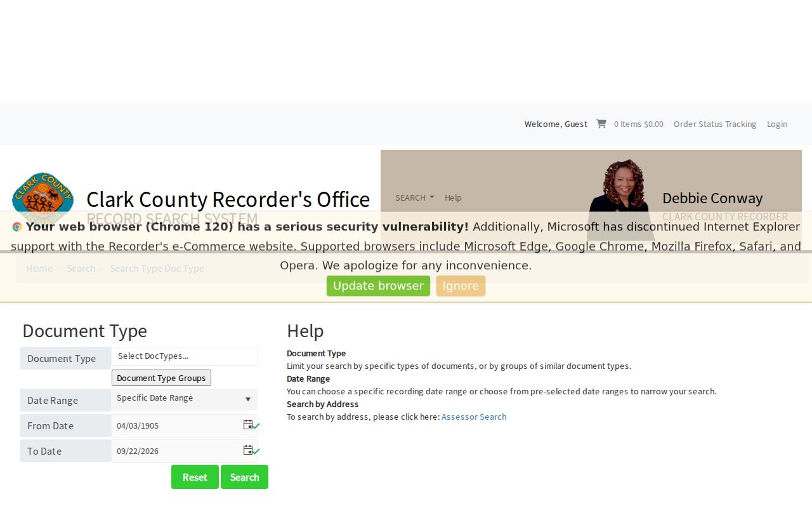812x508 pixels.
Task: Click the Welcome, Guest text
Action: click(x=556, y=124)
